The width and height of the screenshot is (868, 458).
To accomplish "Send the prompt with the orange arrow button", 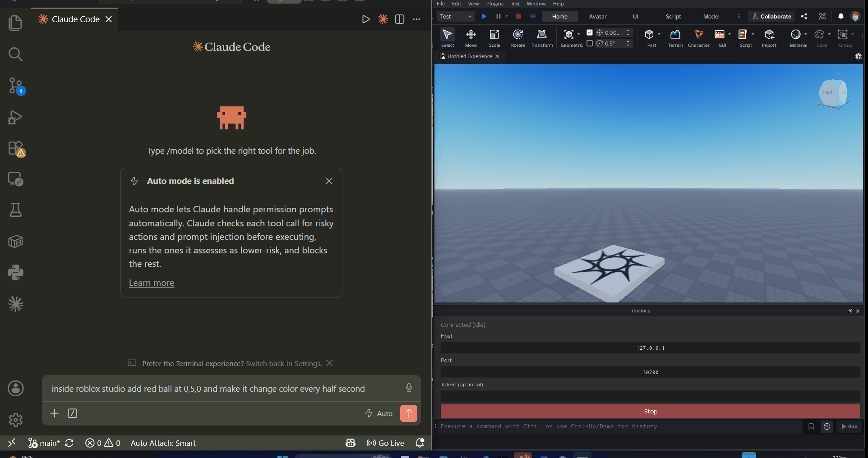I will click(409, 413).
